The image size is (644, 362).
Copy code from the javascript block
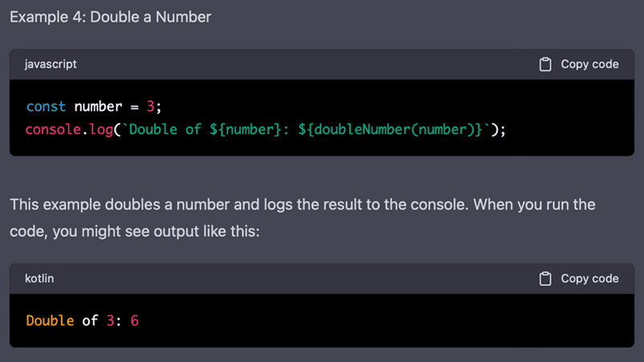579,64
